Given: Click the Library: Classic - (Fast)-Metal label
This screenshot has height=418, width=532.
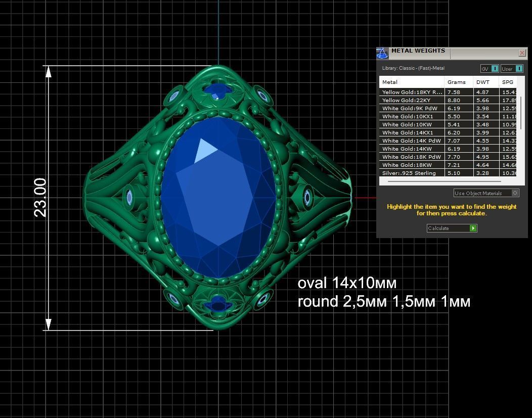Looking at the screenshot, I should tap(413, 68).
